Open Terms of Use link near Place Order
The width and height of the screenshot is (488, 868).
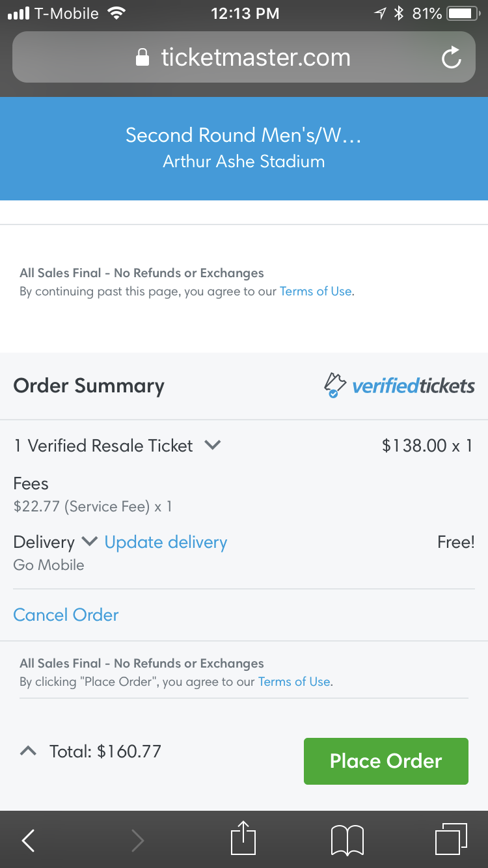294,682
